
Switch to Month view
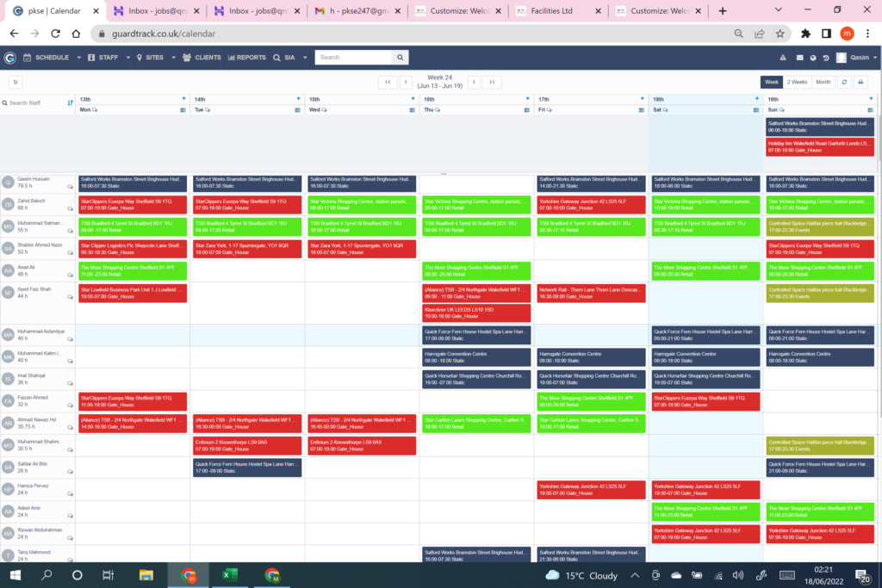(823, 82)
